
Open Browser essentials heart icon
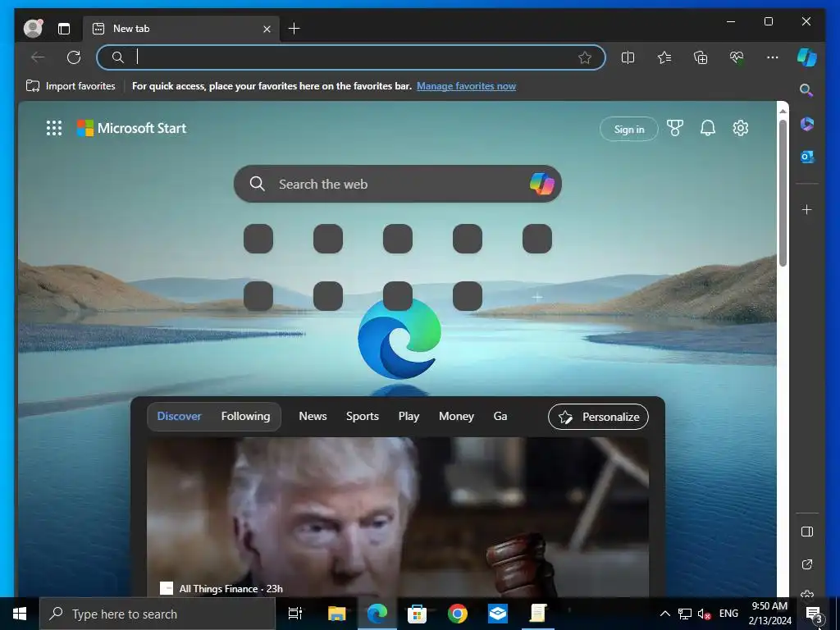737,57
